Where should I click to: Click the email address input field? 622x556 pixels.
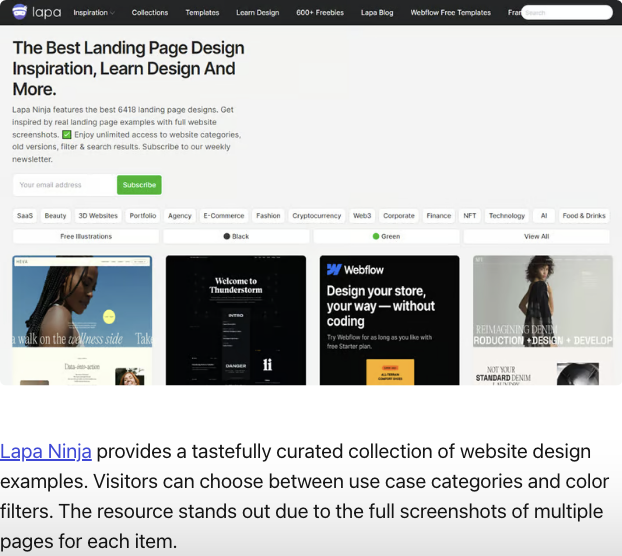[x=65, y=185]
